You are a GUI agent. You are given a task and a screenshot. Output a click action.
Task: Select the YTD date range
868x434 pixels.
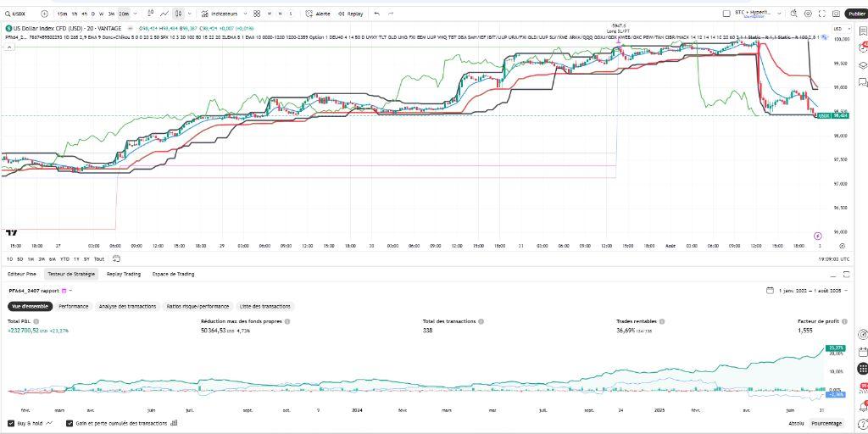click(64, 259)
